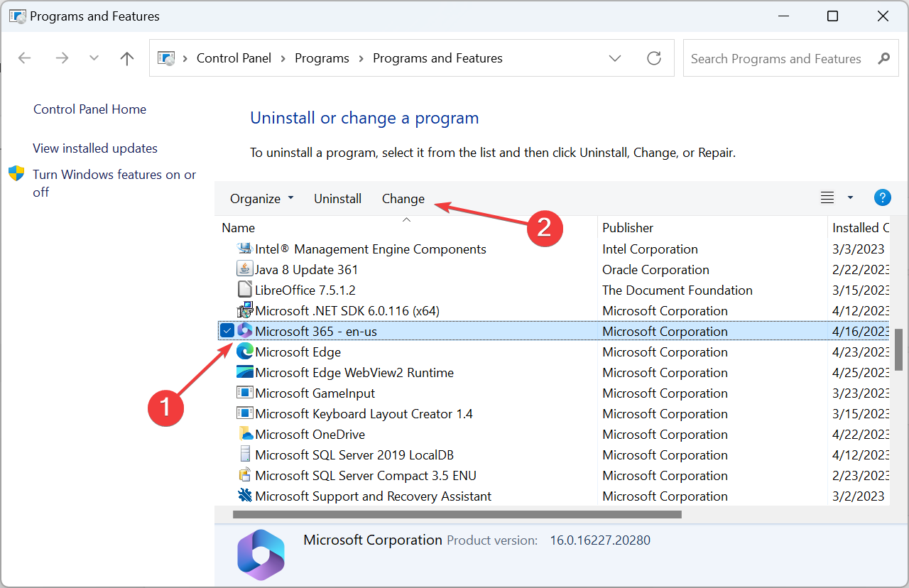
Task: Click the Java 8 Update 361 icon
Action: coord(245,269)
